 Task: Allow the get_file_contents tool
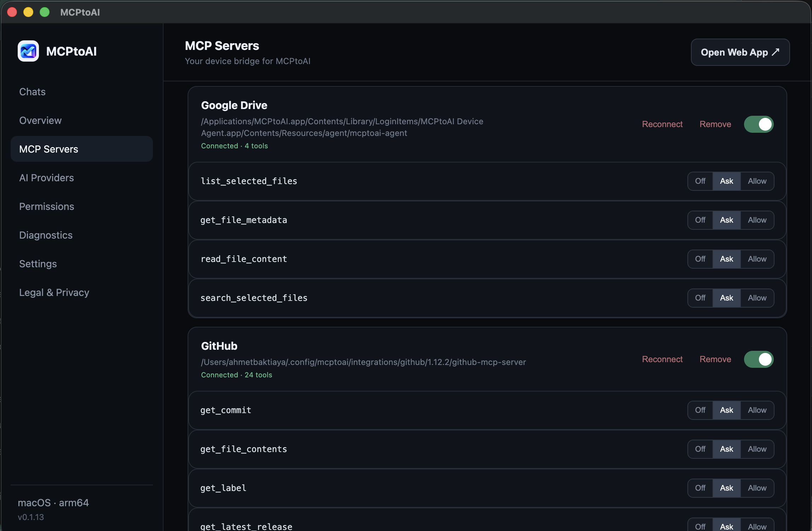[x=757, y=449]
